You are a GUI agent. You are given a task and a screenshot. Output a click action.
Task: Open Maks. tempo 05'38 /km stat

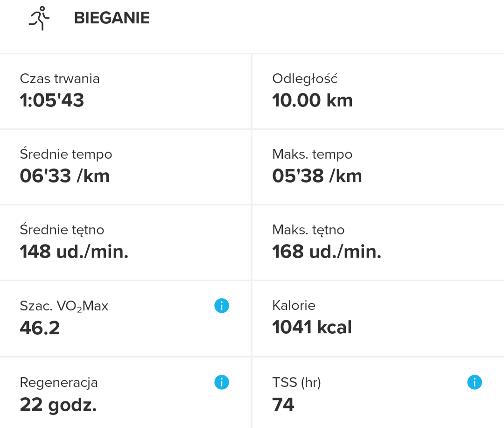[x=317, y=176]
